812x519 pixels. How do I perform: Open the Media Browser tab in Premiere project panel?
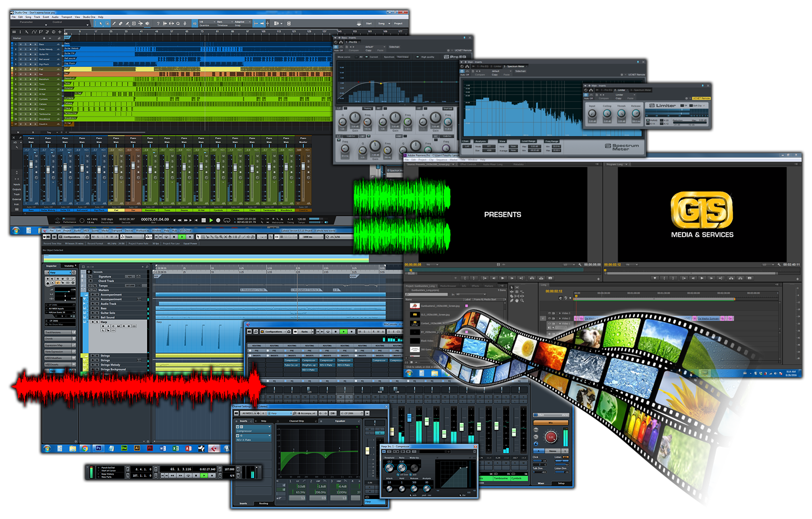[449, 286]
